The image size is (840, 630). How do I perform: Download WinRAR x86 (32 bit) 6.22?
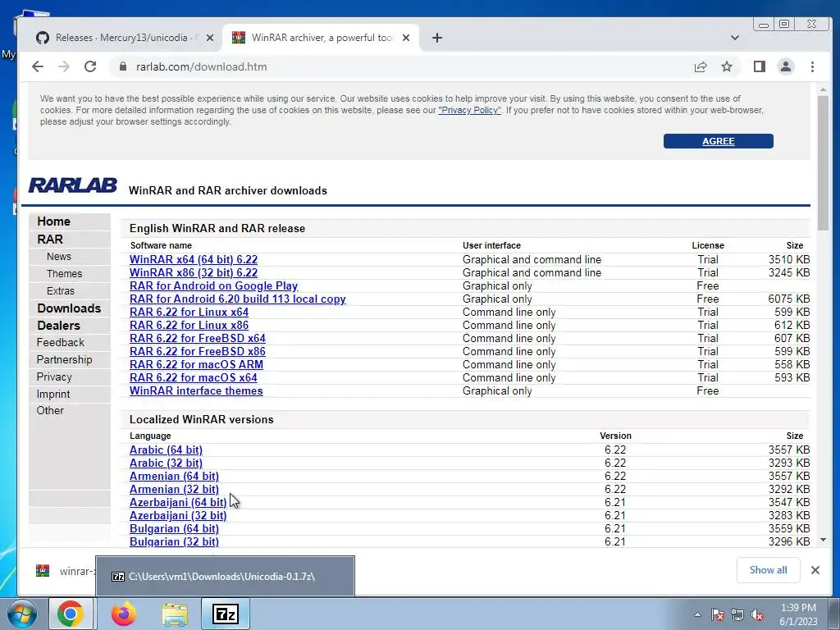click(194, 272)
